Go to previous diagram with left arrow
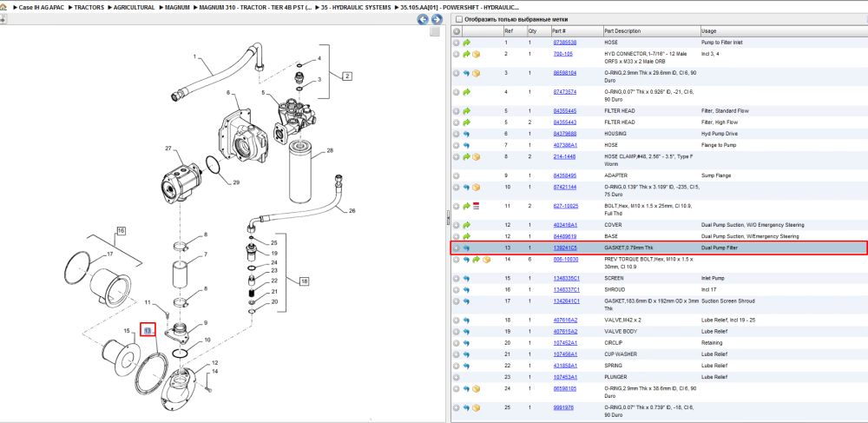Viewport: 868px width, 423px height. (423, 20)
